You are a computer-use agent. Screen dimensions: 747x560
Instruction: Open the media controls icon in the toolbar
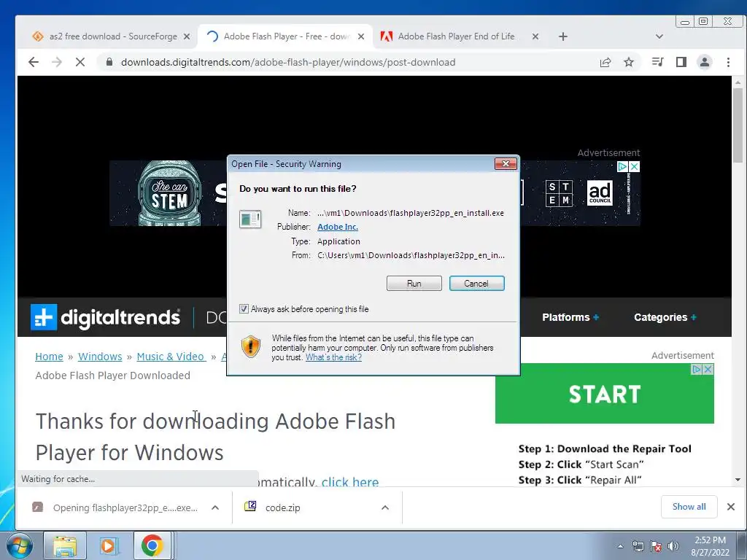(x=657, y=62)
